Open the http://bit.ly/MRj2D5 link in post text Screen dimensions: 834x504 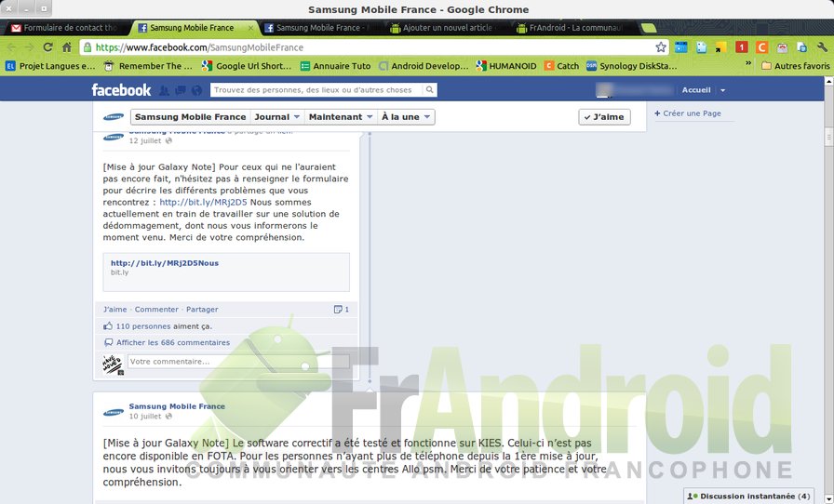tap(203, 202)
